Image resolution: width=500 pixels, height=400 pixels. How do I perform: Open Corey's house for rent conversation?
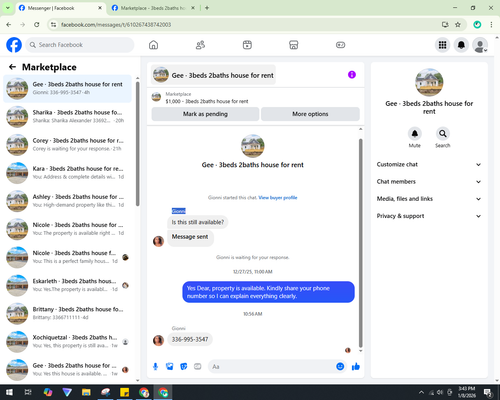tap(67, 145)
